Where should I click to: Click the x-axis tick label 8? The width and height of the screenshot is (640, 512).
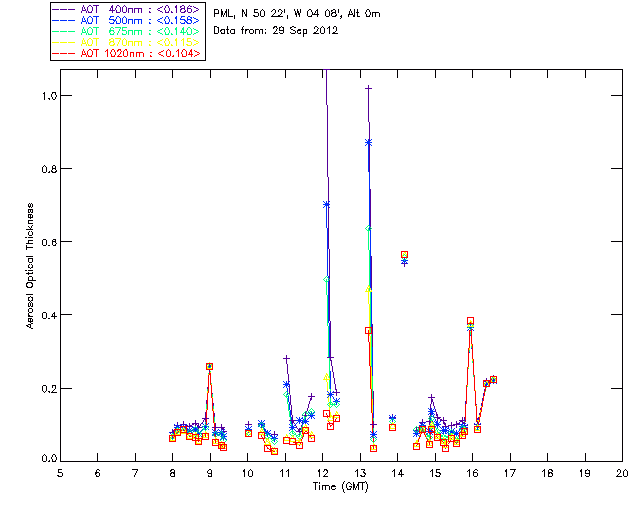173,473
